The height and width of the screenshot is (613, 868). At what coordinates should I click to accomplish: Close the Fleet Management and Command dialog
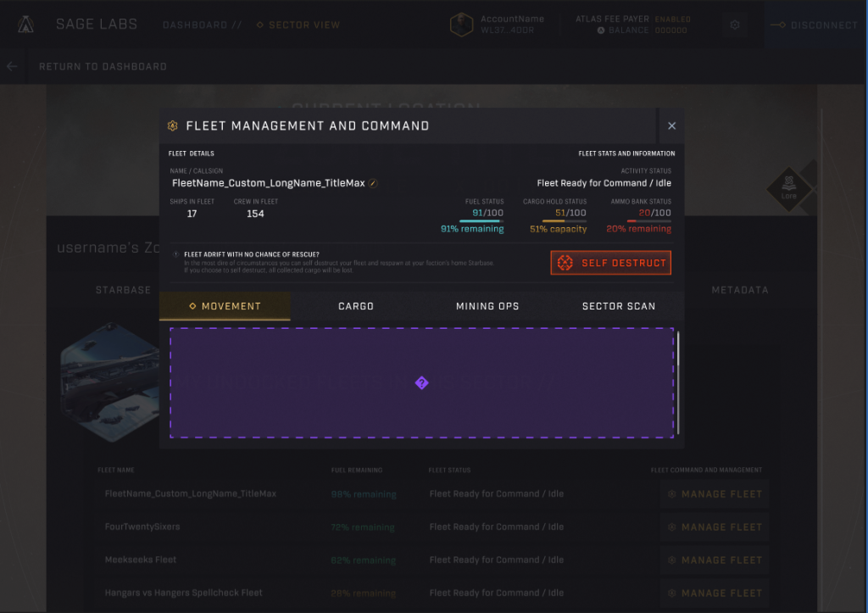tap(671, 125)
